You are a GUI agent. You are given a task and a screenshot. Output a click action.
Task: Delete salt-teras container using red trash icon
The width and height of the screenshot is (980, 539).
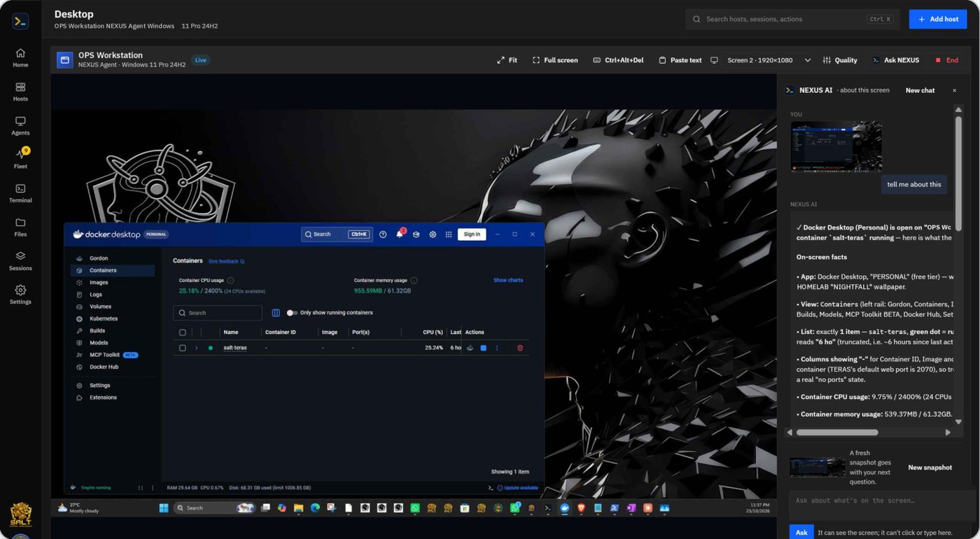click(x=519, y=348)
